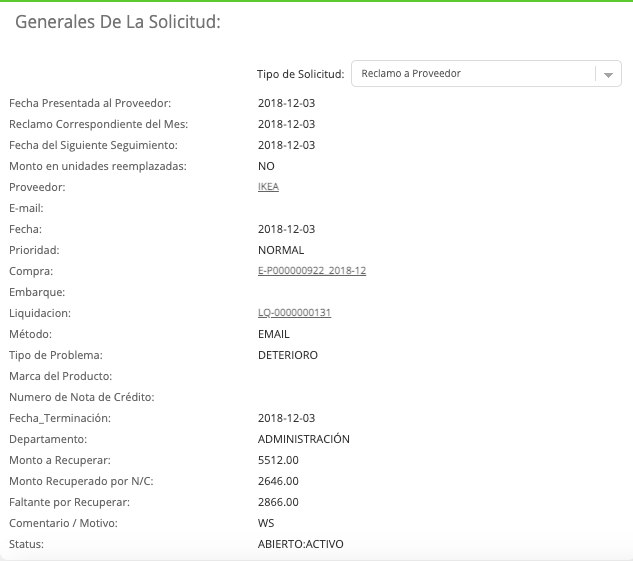
Task: Select date value of Fecha del Siguiente Seguimiento
Action: point(287,145)
